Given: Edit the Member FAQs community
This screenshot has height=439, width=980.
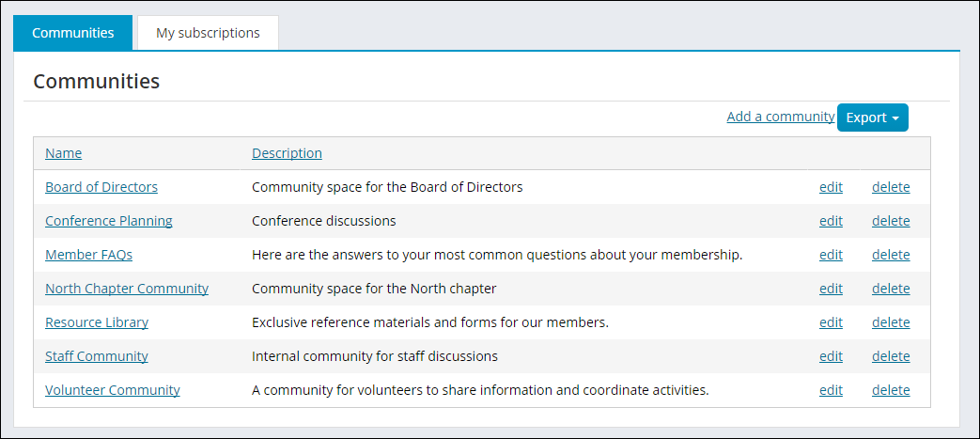Looking at the screenshot, I should tap(831, 255).
